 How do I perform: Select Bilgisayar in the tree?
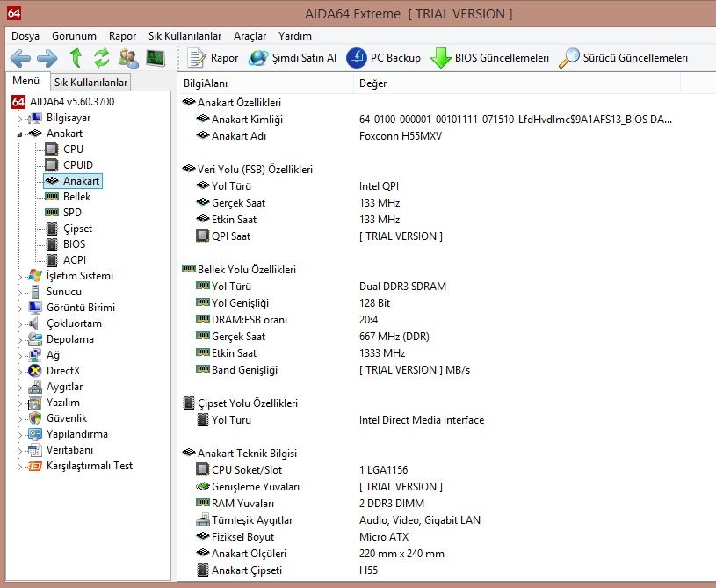[x=68, y=118]
